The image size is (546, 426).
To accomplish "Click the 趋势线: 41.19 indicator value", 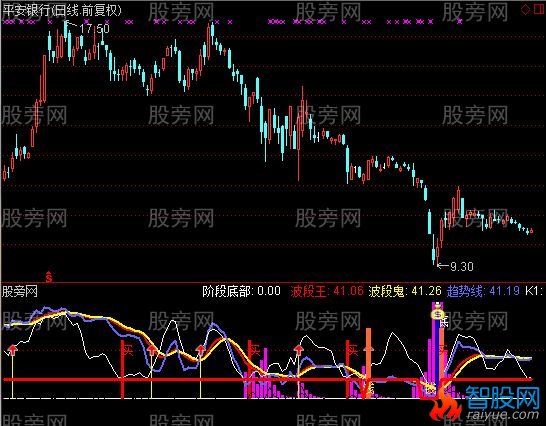I will tap(483, 291).
